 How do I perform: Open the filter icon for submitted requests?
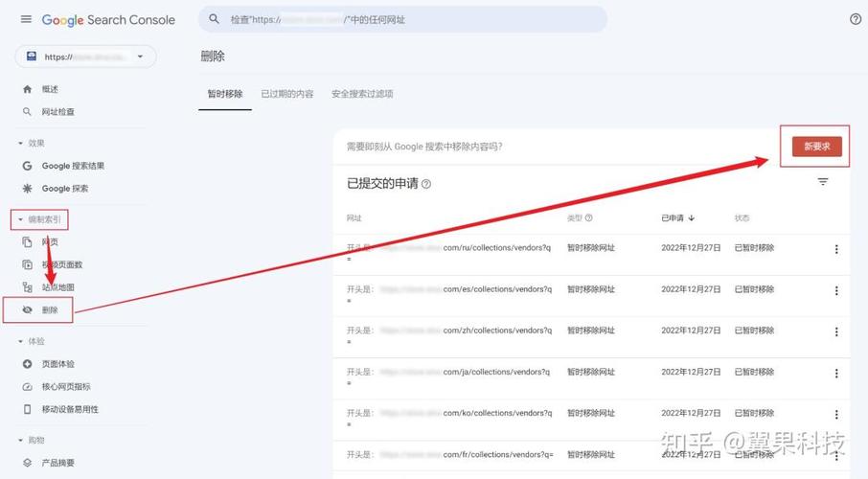pos(823,182)
